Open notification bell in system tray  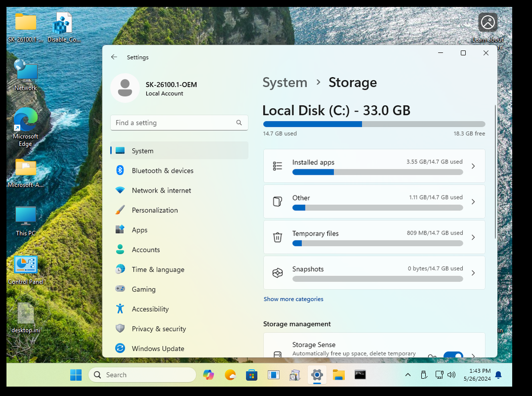coord(498,375)
